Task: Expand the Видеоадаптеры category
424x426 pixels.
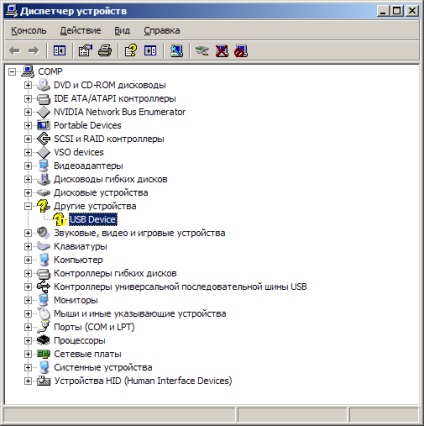Action: pos(28,166)
